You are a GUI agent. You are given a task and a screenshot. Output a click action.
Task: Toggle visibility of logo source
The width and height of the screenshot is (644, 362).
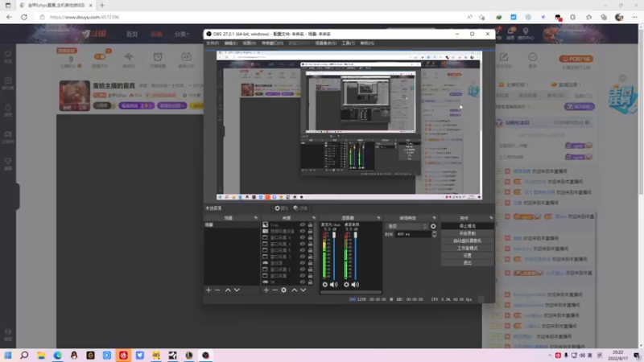(303, 225)
